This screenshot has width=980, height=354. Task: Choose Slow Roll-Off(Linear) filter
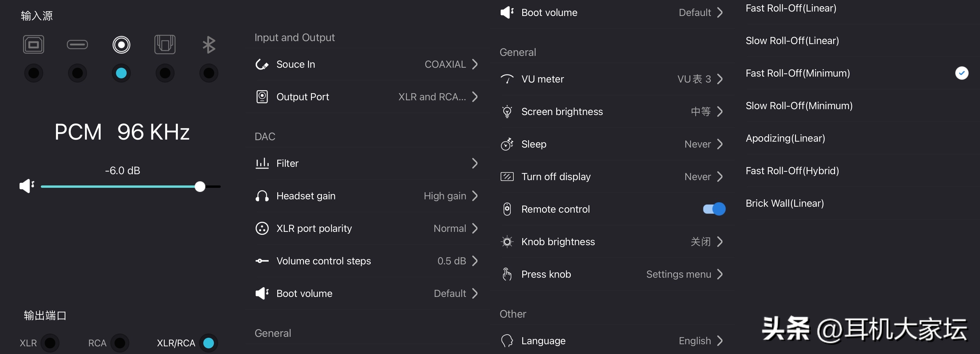click(792, 41)
